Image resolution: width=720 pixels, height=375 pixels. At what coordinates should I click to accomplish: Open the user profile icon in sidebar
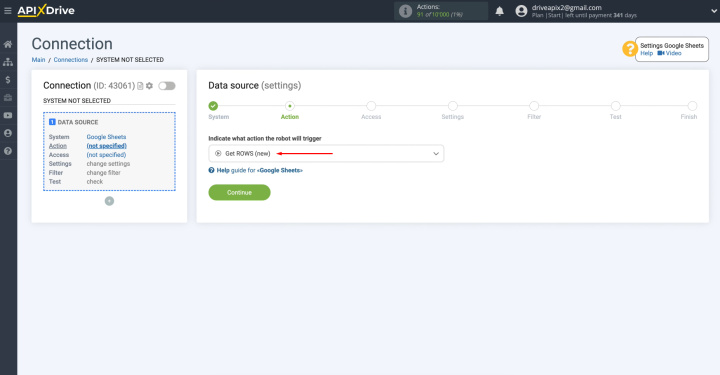(8, 133)
